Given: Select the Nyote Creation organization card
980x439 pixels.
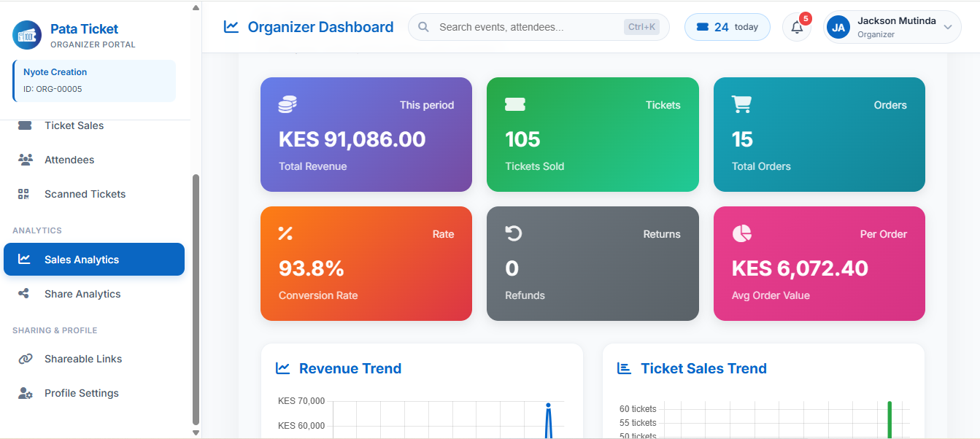Looking at the screenshot, I should point(93,79).
